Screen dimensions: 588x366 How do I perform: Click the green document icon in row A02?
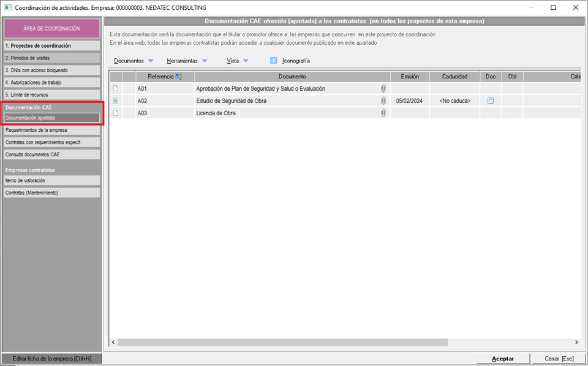tap(116, 101)
